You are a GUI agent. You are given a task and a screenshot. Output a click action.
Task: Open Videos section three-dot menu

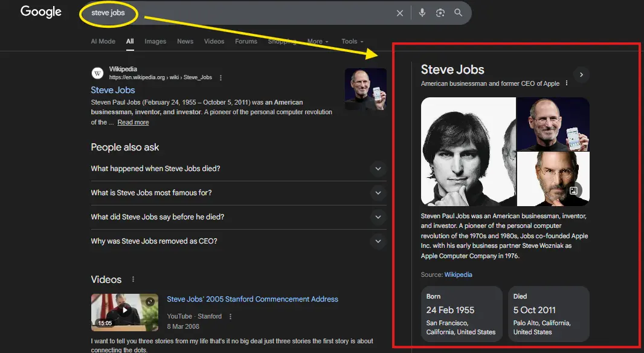[133, 279]
